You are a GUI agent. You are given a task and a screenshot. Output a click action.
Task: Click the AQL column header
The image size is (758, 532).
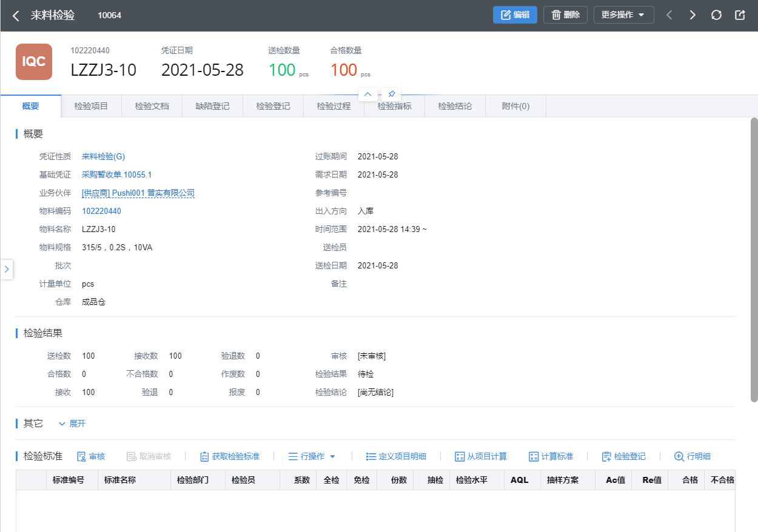tap(523, 480)
